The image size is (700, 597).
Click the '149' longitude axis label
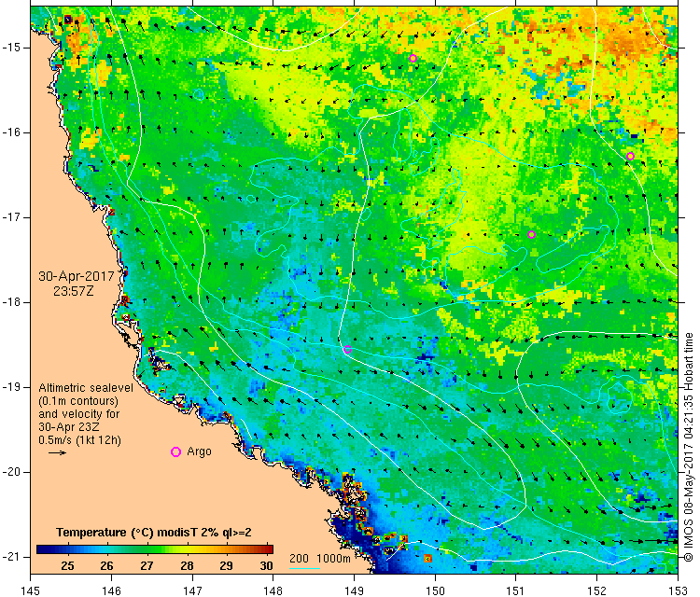354,590
